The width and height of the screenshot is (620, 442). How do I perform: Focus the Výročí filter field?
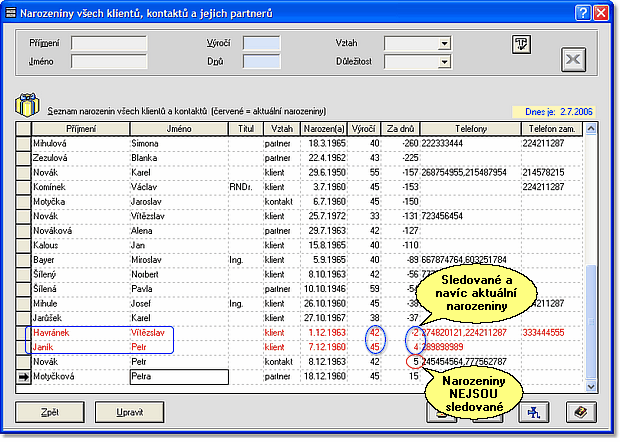pyautogui.click(x=262, y=44)
